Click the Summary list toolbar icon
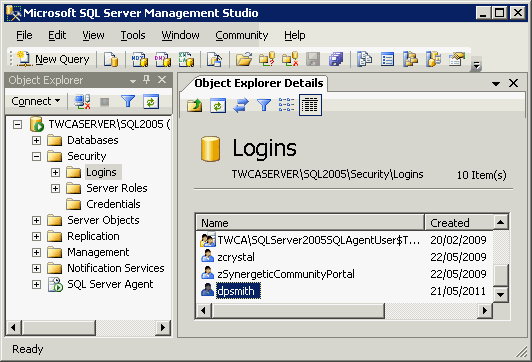 pos(387,59)
